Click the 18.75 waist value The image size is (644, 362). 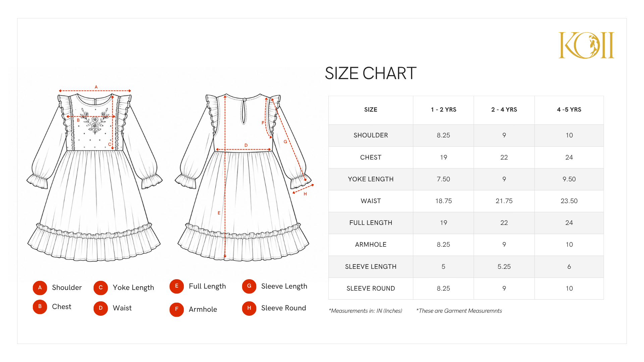point(443,201)
